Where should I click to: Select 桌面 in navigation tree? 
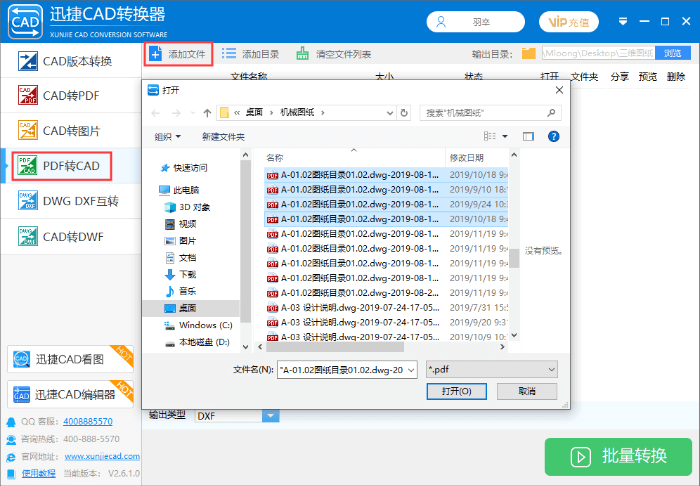(192, 308)
